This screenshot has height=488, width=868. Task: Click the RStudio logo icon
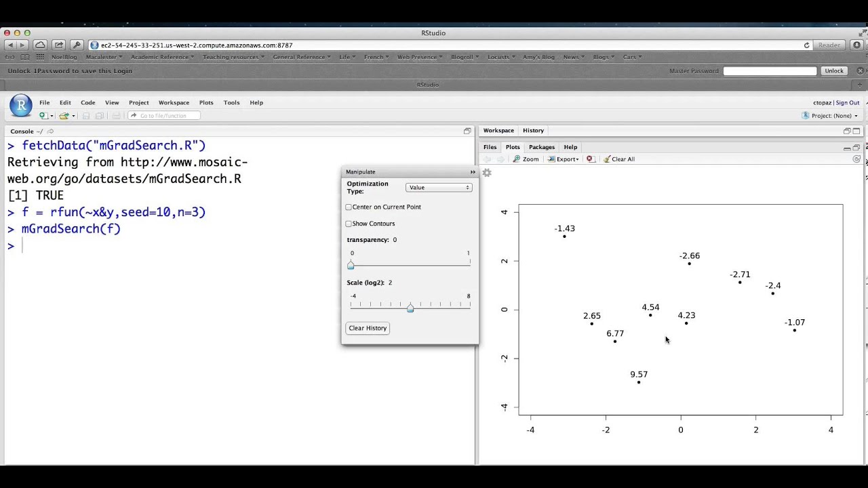[21, 105]
